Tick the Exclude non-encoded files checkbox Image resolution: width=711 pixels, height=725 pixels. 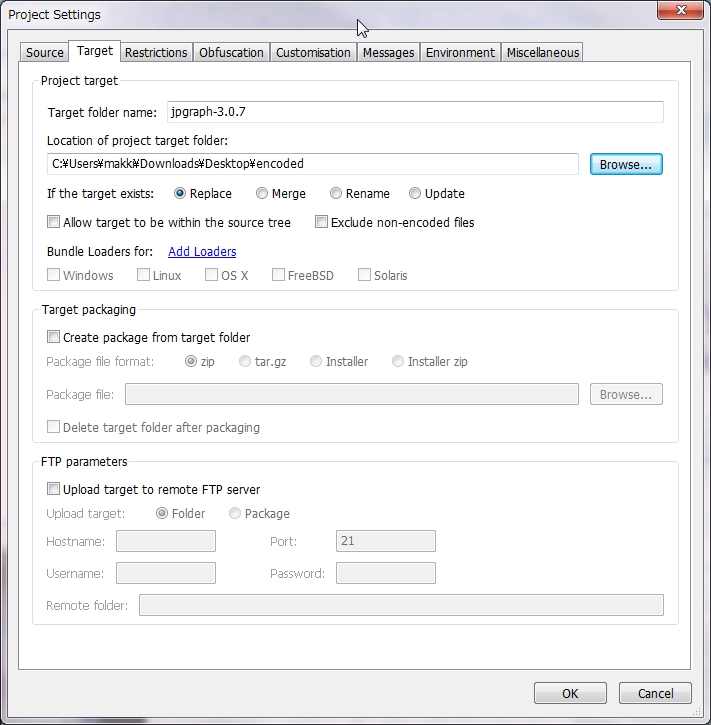coord(322,223)
